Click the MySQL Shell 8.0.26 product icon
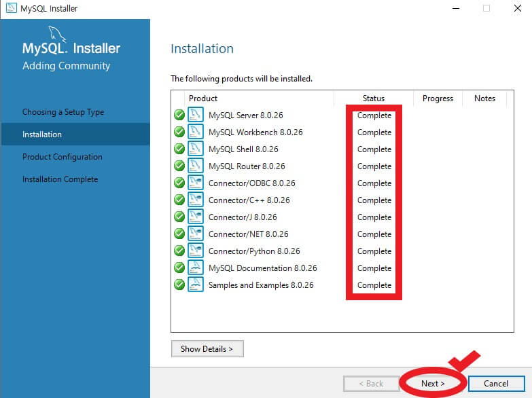 [196, 149]
